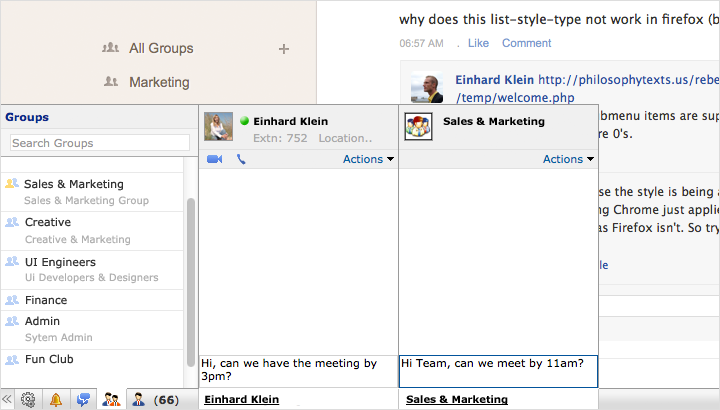Select the groups icon in bottom bar
This screenshot has height=410, width=720.
(111, 400)
